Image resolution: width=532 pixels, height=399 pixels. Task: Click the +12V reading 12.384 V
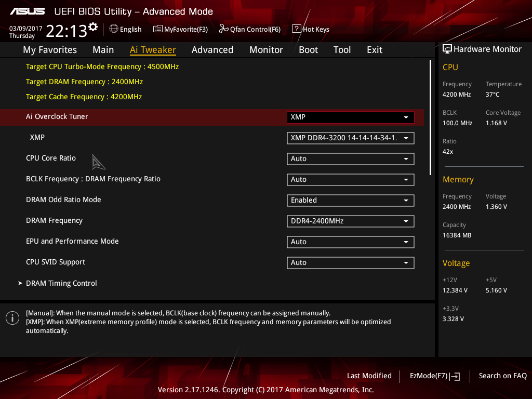pos(455,290)
